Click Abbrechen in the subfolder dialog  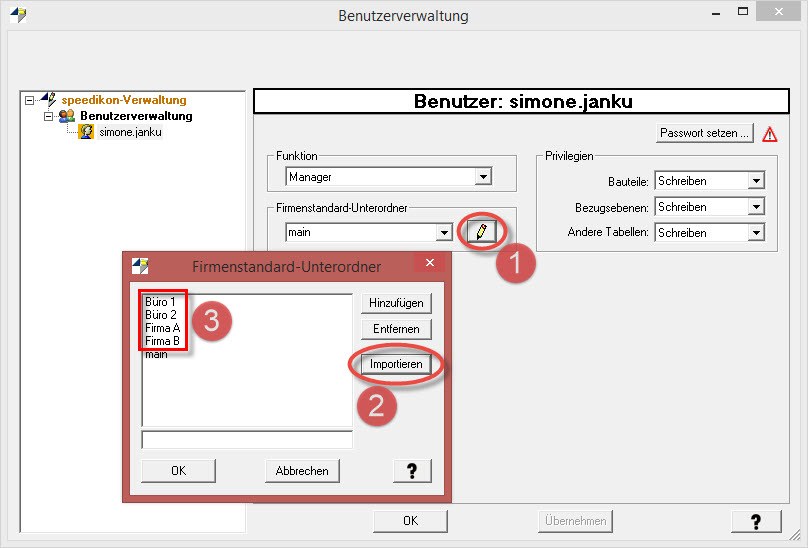coord(302,471)
